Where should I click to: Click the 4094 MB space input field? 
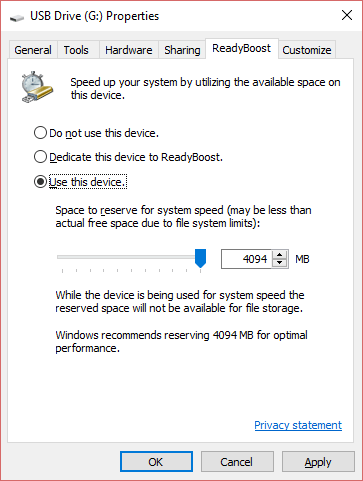coord(248,259)
